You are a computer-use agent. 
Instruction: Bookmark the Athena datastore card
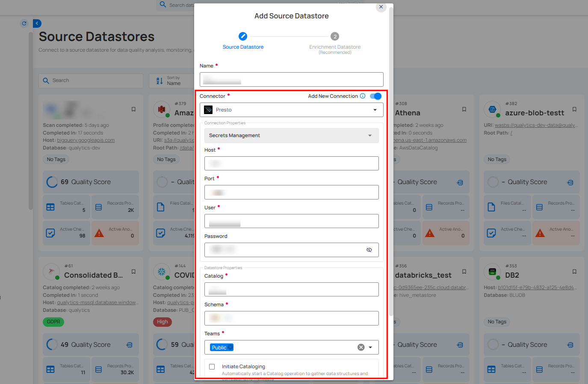[x=464, y=109]
